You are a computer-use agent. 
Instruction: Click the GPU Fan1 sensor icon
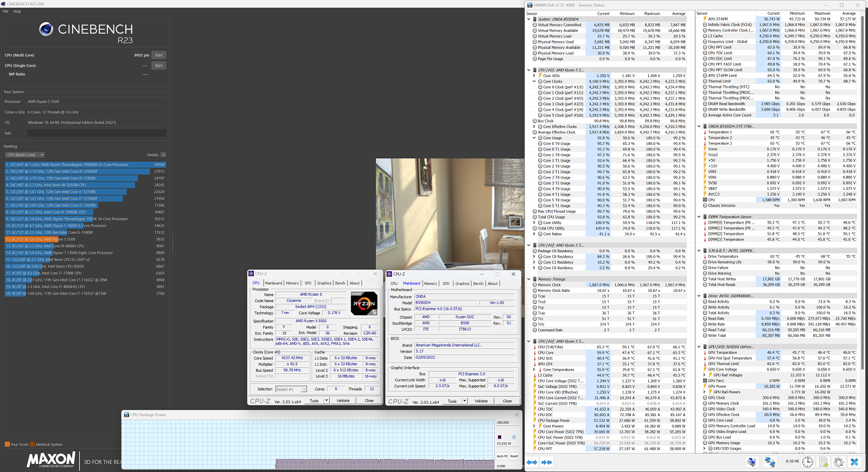pos(705,381)
